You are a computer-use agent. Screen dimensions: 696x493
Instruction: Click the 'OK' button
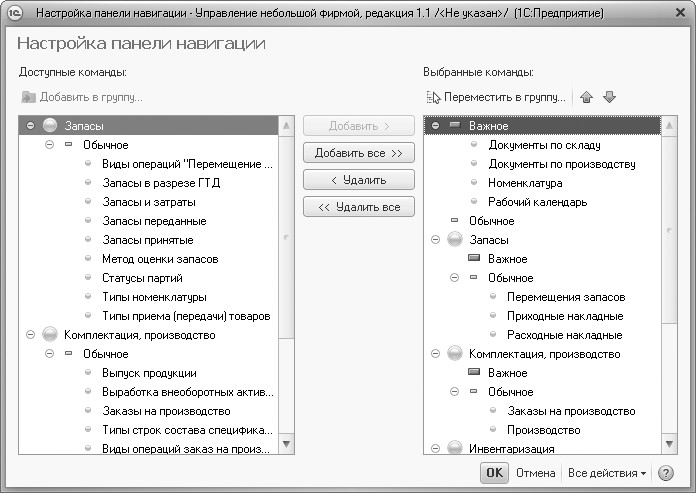click(493, 473)
